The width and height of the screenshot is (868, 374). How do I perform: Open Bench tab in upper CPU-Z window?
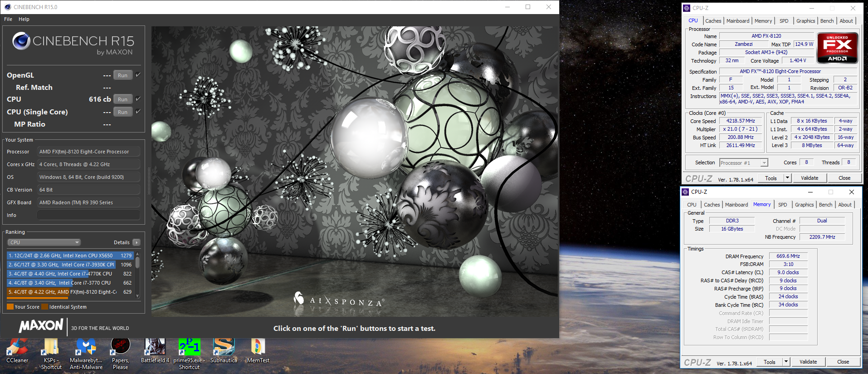[x=827, y=21]
